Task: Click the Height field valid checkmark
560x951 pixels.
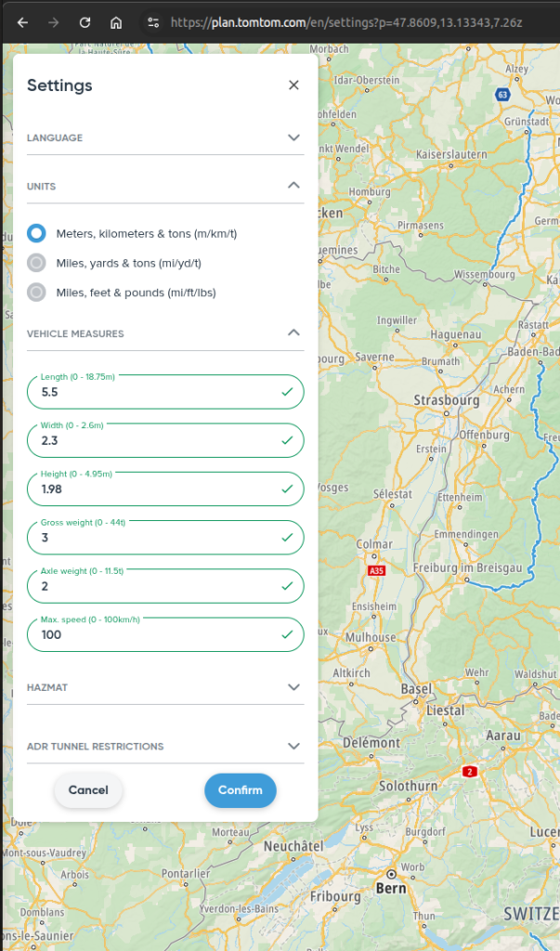Action: coord(287,489)
